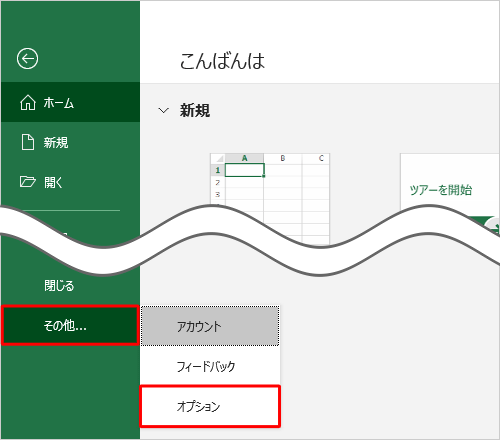
Task: Click the blank page icon beside 新規
Action: 28,142
